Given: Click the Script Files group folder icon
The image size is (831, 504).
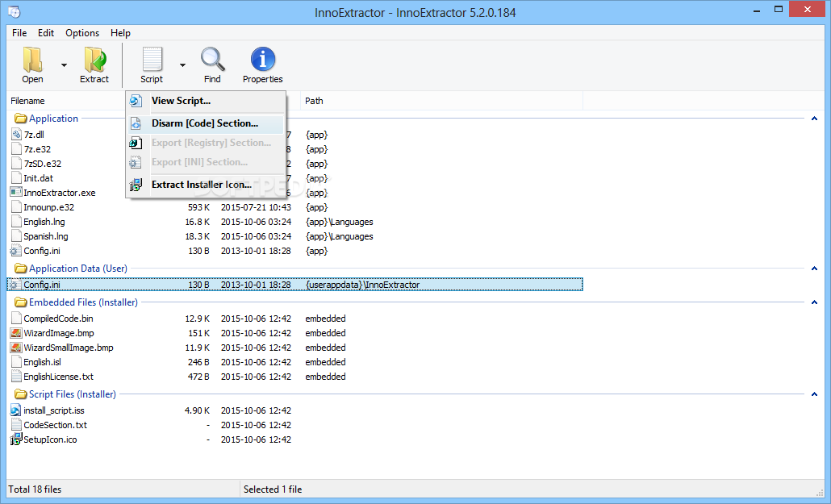Looking at the screenshot, I should 21,394.
